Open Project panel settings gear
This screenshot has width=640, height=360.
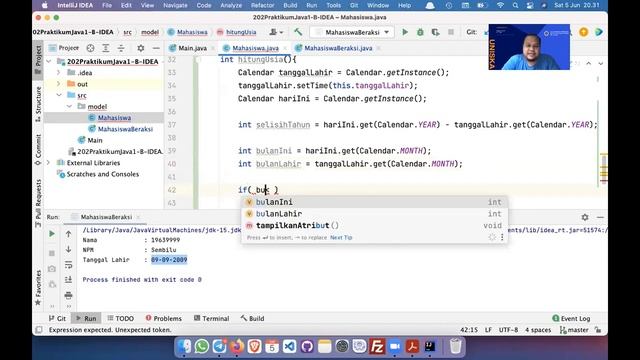point(140,48)
